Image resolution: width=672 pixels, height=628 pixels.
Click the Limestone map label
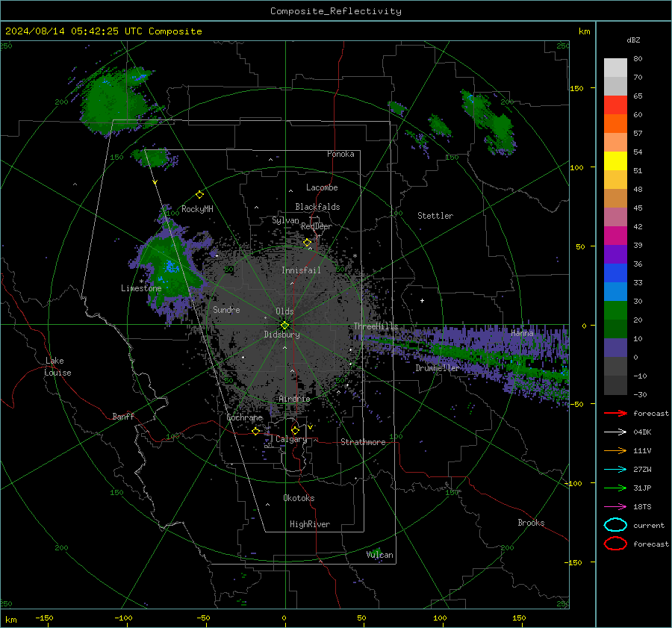point(141,288)
